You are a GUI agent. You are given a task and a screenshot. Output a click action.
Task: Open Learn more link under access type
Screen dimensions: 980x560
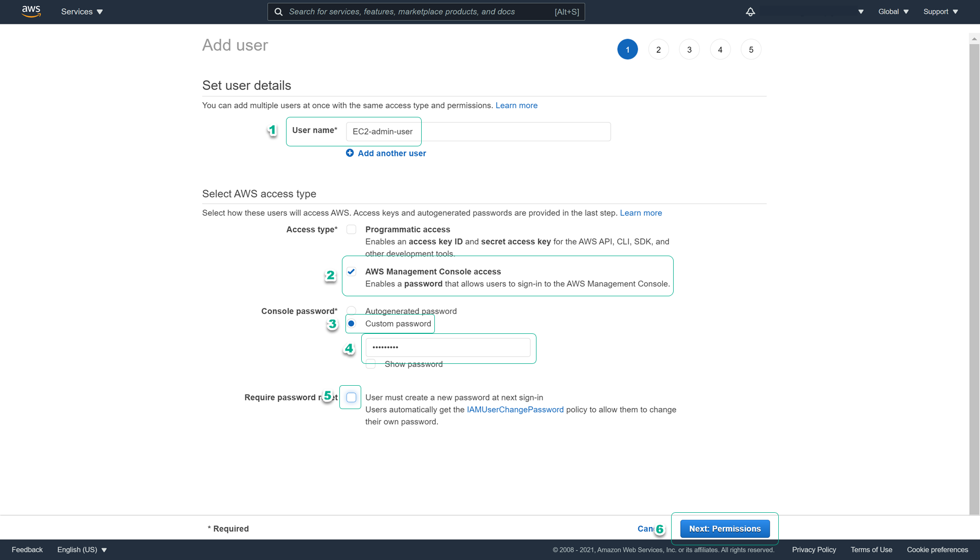coord(641,213)
